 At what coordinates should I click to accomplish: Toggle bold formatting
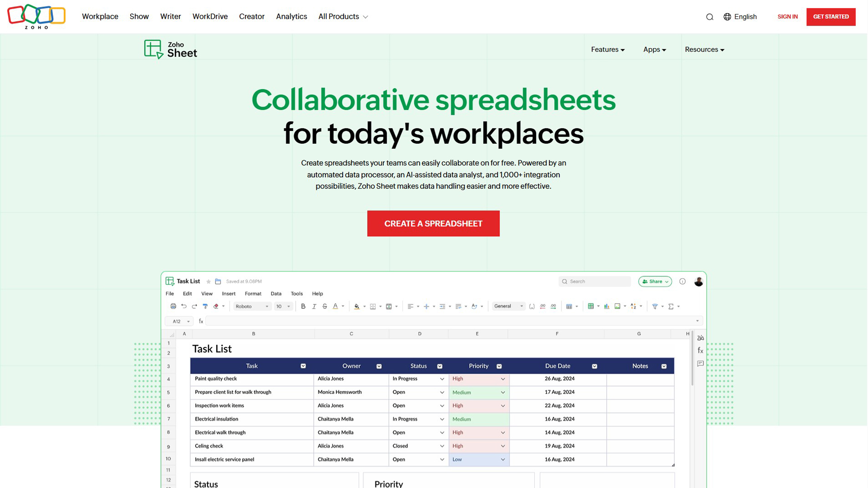(x=303, y=306)
